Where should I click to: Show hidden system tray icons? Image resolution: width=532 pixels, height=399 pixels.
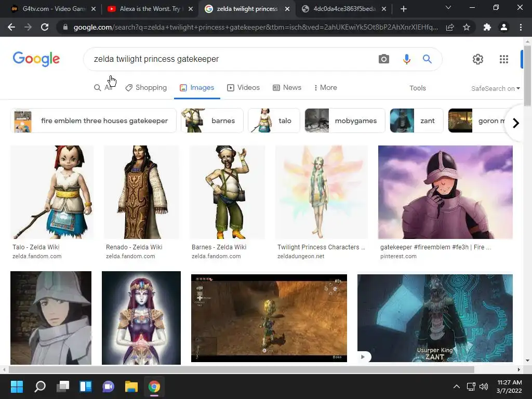point(457,387)
